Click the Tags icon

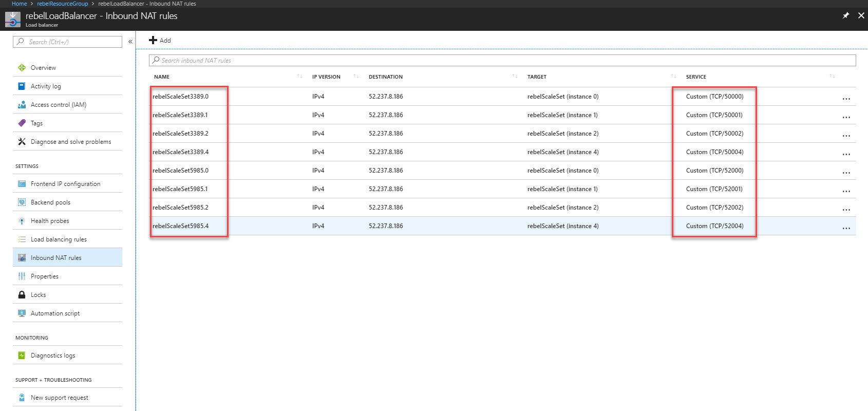coord(22,123)
